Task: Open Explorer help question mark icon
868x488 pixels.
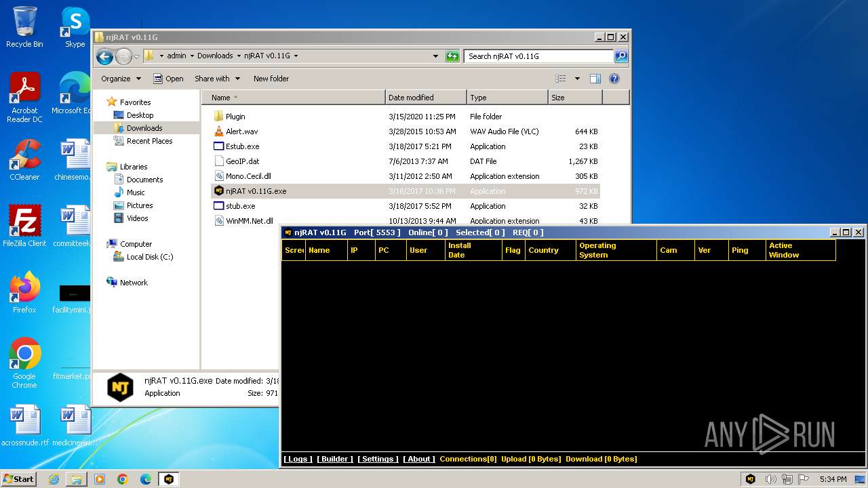Action: tap(614, 79)
